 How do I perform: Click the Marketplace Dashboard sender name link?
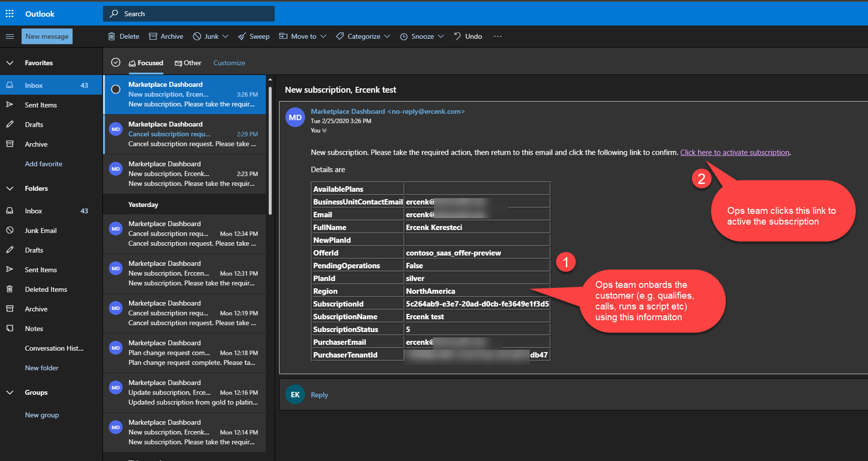pos(388,111)
